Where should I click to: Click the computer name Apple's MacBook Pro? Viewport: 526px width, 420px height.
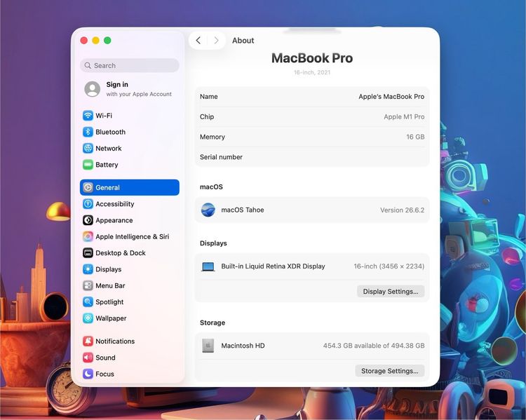click(391, 97)
